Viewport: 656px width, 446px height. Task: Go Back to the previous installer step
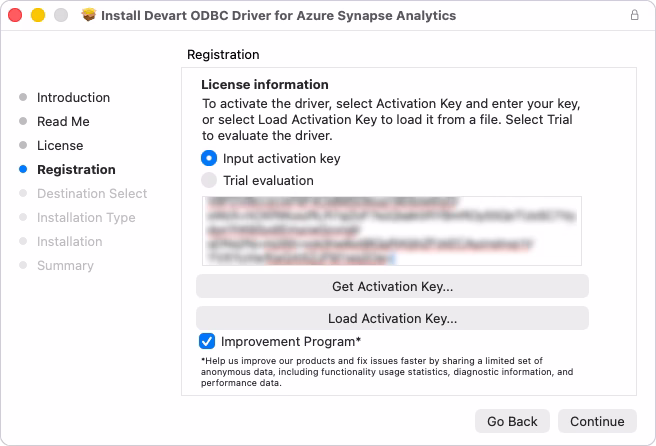click(512, 421)
